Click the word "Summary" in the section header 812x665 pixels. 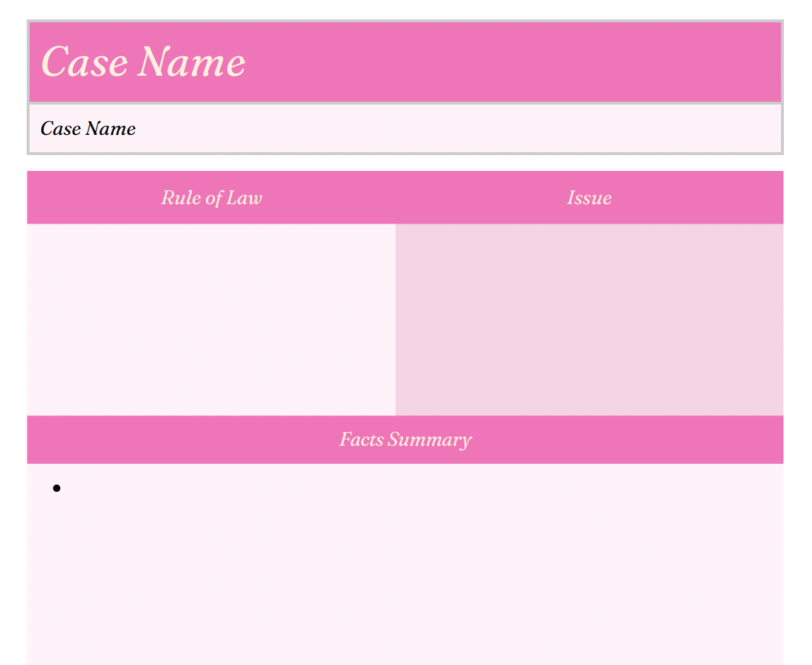coord(430,439)
